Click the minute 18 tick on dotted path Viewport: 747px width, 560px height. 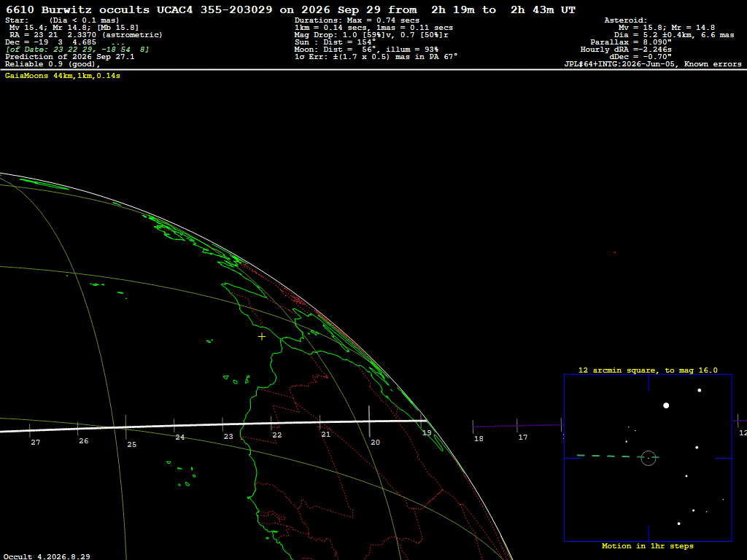pos(473,427)
